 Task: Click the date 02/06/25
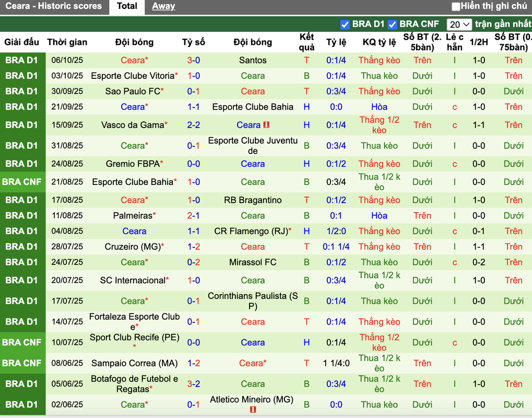(x=67, y=405)
